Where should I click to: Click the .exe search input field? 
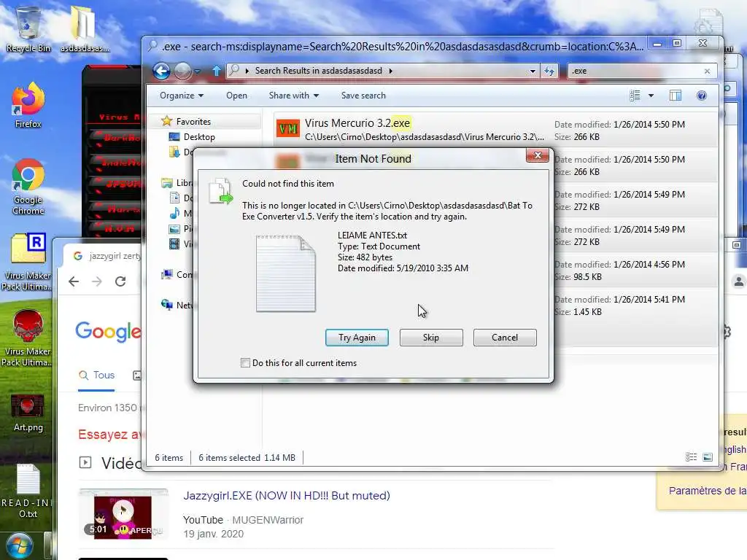coord(636,71)
